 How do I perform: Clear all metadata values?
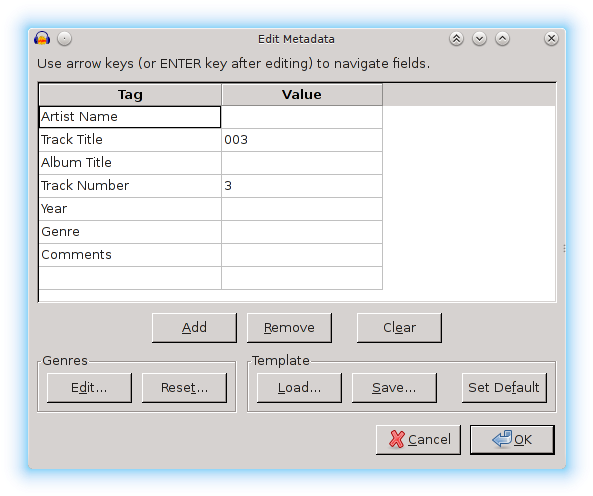(x=399, y=327)
